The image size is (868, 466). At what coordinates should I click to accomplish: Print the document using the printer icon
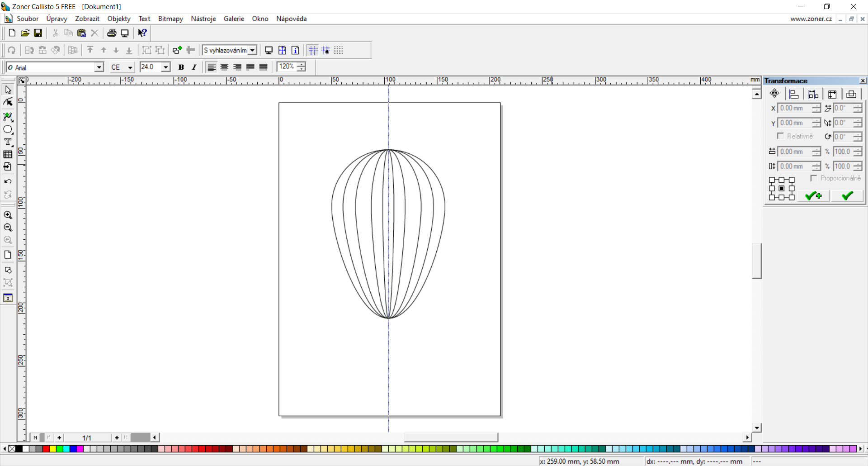[112, 33]
